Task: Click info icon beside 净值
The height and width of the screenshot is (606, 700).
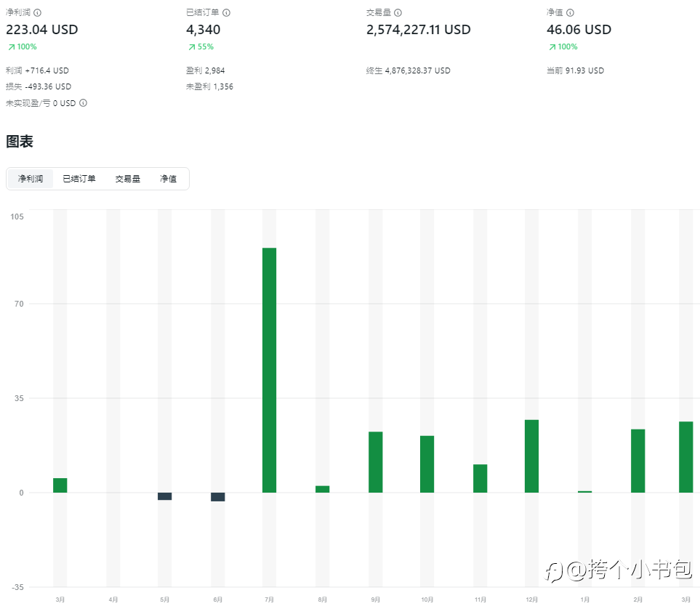Action: 570,12
